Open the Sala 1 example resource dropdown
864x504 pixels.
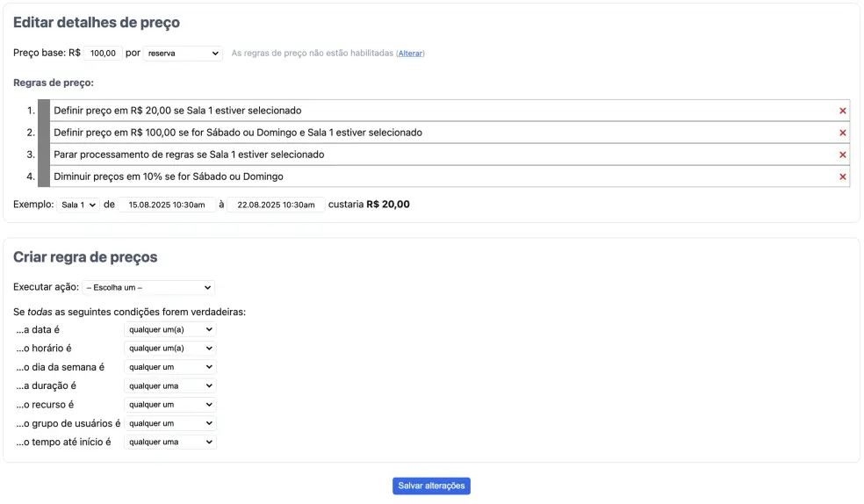tap(77, 205)
